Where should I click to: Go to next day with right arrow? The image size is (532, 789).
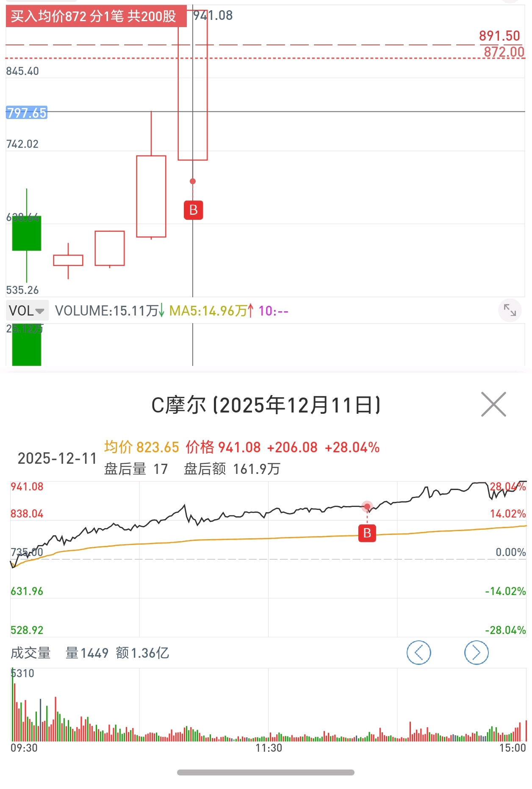click(x=476, y=653)
